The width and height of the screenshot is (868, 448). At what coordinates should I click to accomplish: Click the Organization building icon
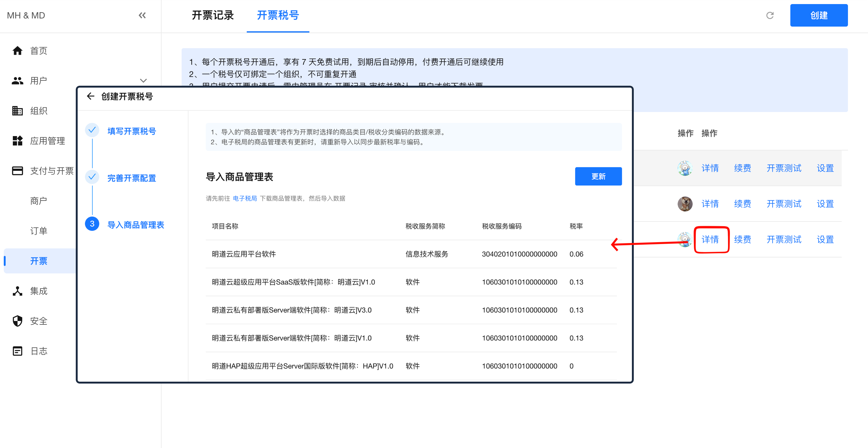click(x=17, y=111)
